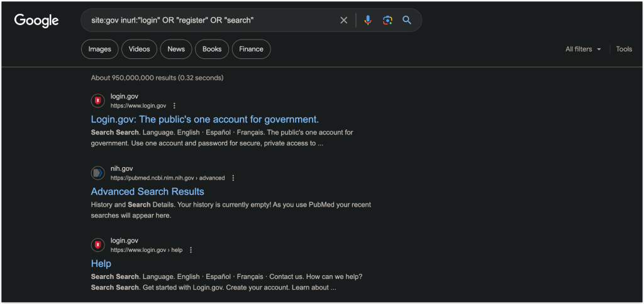
Task: Open the Advanced Search Results link
Action: click(147, 192)
